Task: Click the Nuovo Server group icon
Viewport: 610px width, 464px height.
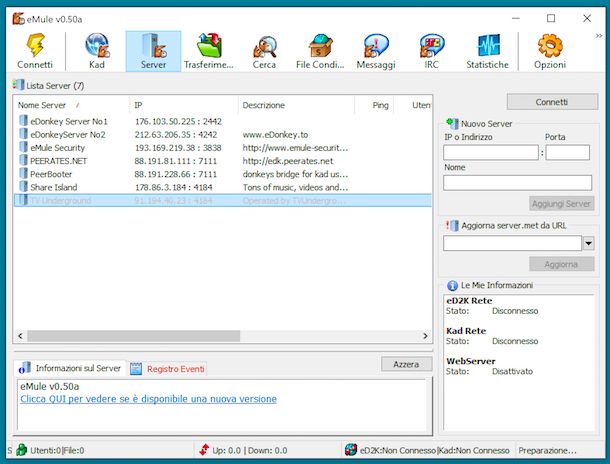Action: click(452, 124)
